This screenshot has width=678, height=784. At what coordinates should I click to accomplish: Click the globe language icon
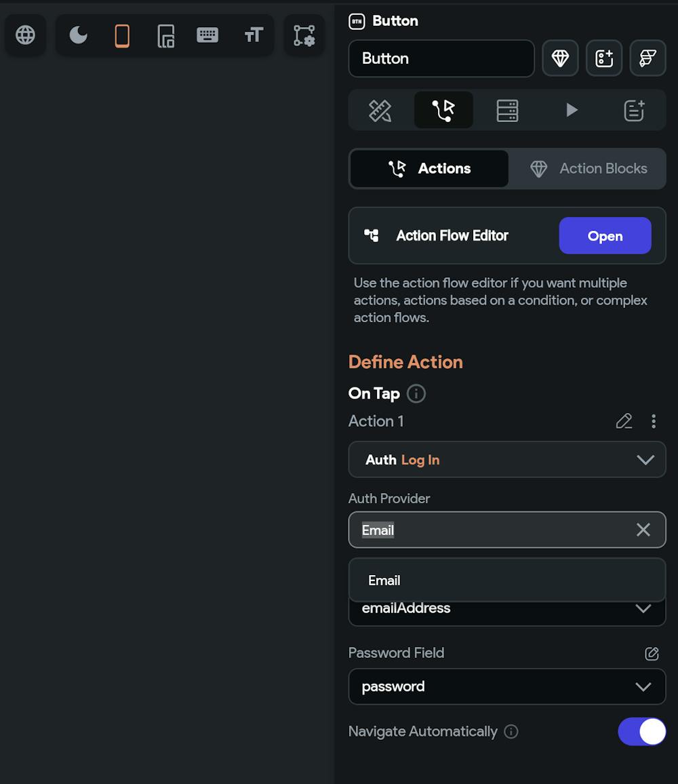26,35
